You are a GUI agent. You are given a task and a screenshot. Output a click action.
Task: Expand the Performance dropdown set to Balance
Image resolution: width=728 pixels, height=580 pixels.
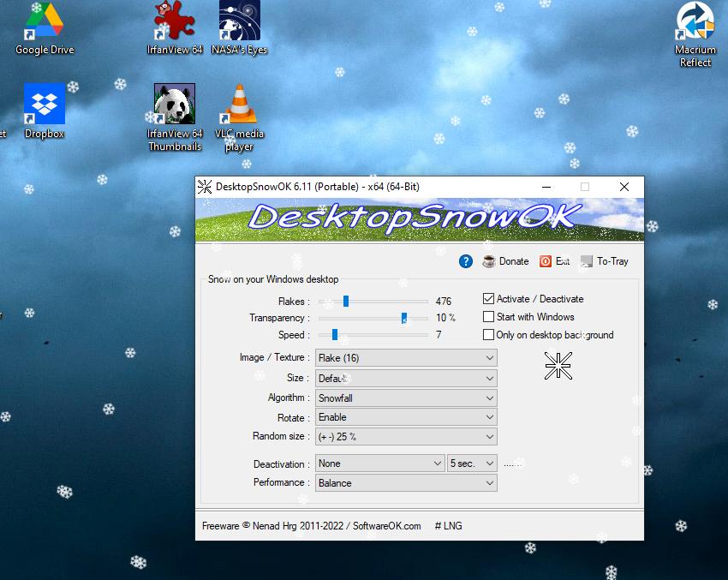coord(406,483)
